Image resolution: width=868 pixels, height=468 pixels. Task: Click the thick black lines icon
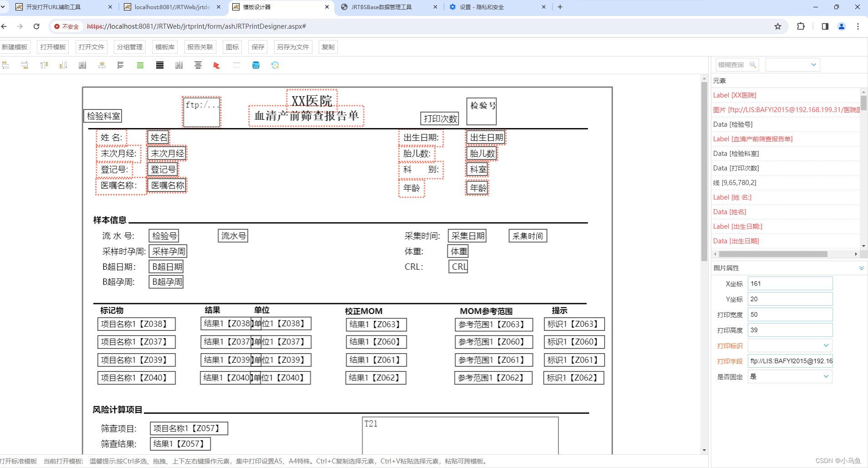[x=160, y=65]
